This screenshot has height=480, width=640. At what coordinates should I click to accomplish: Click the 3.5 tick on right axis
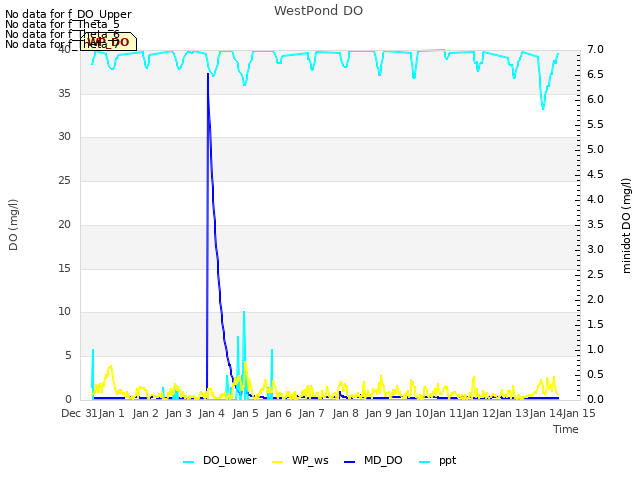click(595, 224)
